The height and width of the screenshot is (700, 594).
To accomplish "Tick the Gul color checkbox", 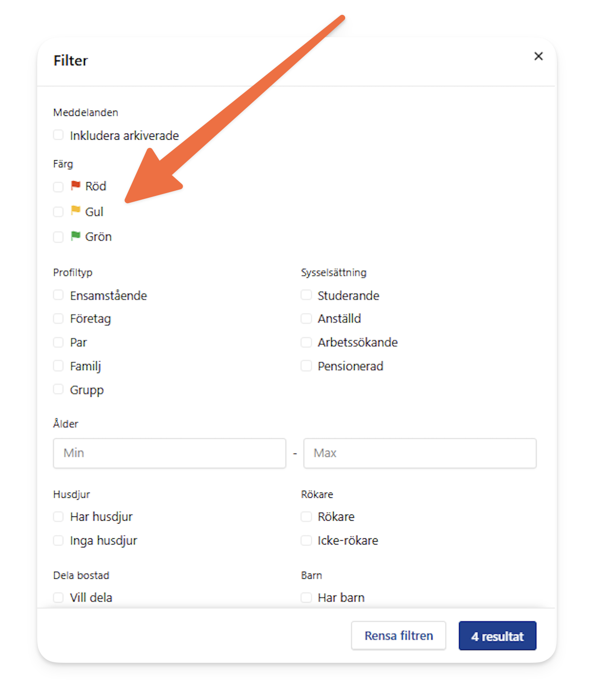I will coord(58,212).
